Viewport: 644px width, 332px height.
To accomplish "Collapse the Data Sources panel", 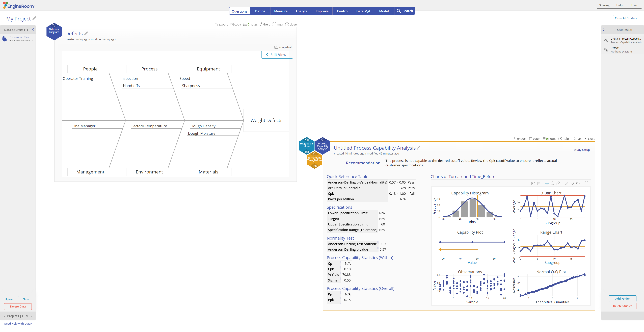I will (33, 30).
